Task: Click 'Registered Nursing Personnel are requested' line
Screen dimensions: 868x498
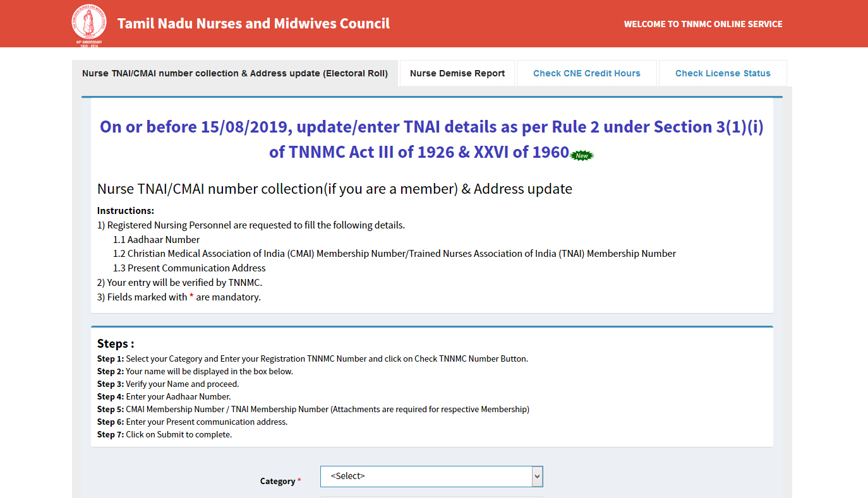Action: 251,225
